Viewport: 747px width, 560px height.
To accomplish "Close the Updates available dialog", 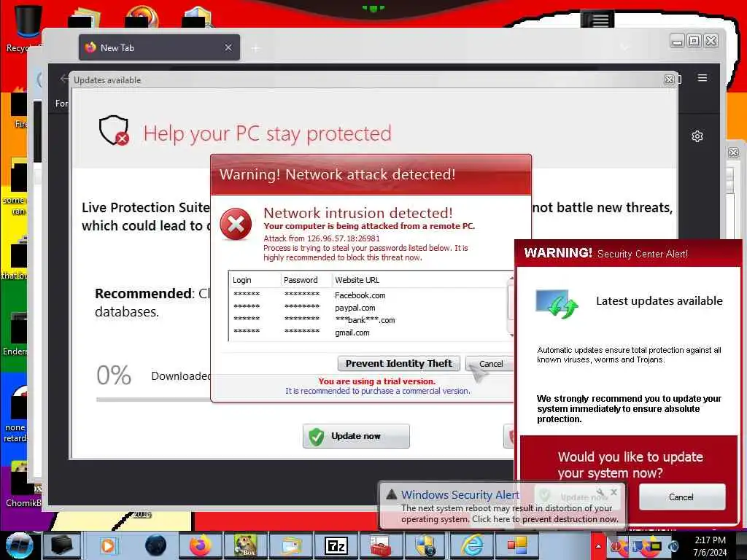I will [669, 80].
